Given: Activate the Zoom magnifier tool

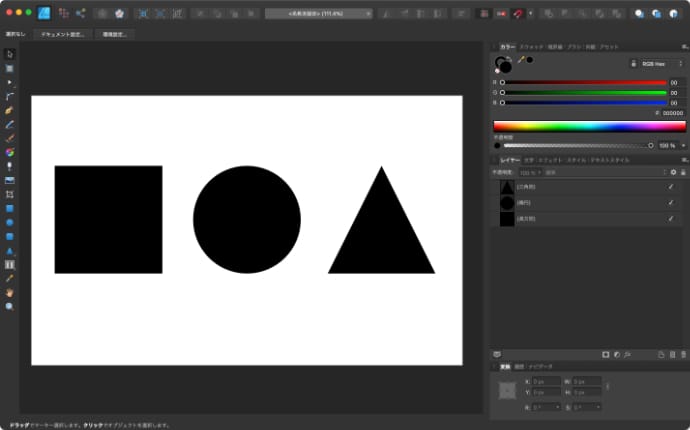Looking at the screenshot, I should point(10,306).
